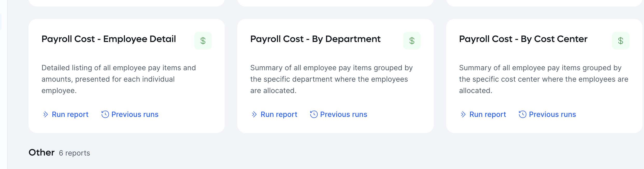
Task: Open Previous runs for Employee Detail
Action: point(130,114)
